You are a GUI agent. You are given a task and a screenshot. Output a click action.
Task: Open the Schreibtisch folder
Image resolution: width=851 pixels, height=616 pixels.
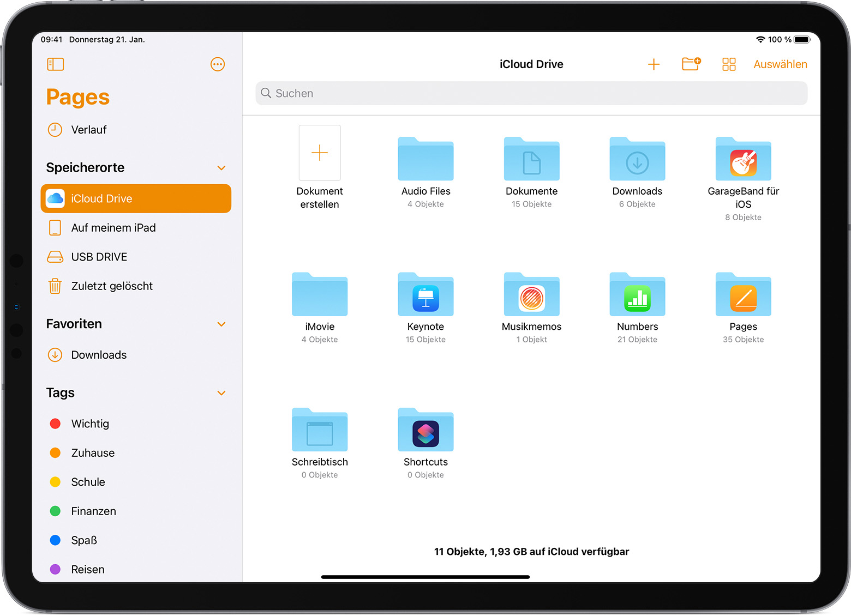click(320, 444)
